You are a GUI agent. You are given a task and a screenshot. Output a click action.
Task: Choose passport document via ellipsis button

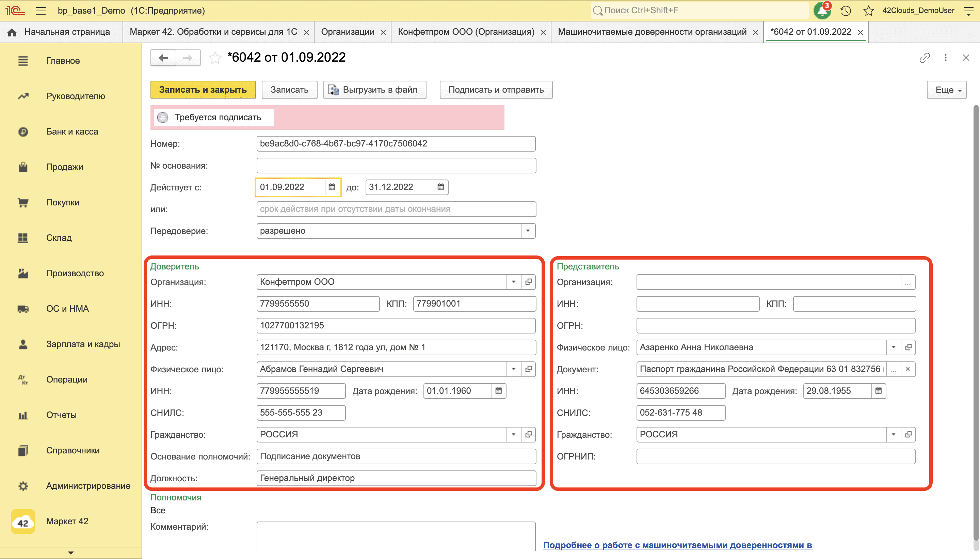pos(893,369)
